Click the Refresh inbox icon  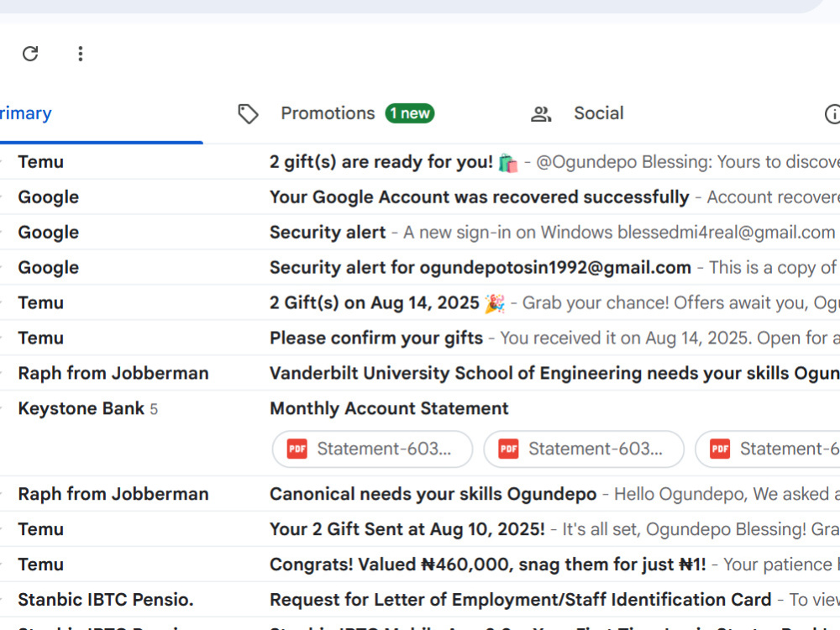coord(30,54)
